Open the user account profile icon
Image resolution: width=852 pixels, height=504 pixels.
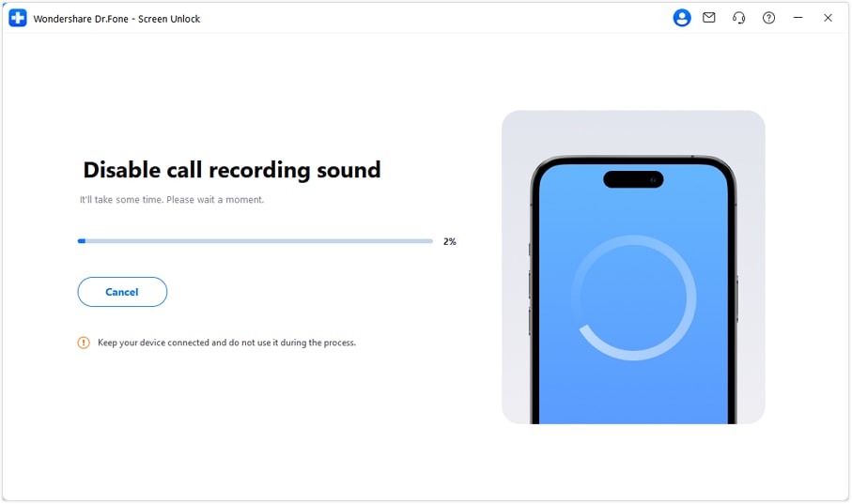pyautogui.click(x=681, y=18)
